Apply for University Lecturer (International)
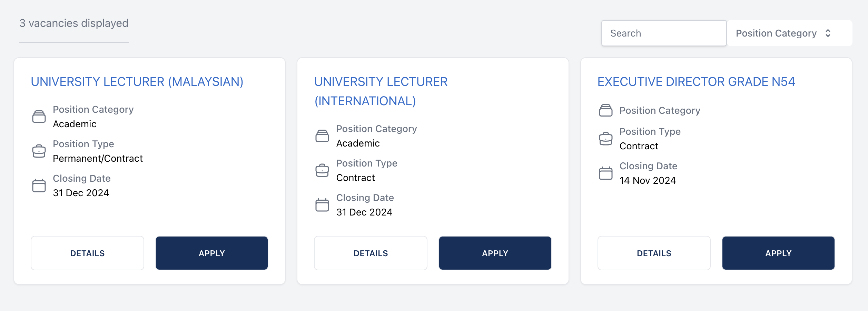This screenshot has width=868, height=311. coord(495,253)
